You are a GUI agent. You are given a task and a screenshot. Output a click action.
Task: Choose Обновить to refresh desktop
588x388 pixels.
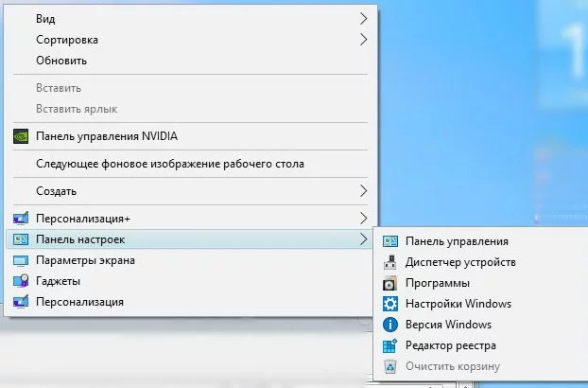190,61
